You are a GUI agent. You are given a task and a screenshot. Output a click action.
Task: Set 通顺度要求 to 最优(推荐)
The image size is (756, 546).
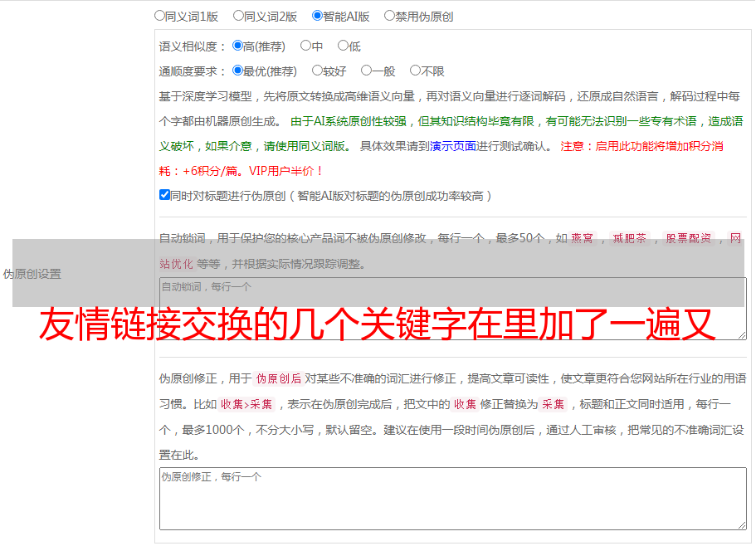click(237, 71)
